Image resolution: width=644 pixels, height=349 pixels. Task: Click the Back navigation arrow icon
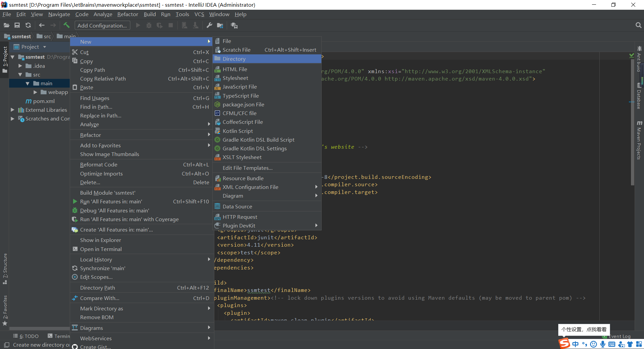[x=42, y=25]
